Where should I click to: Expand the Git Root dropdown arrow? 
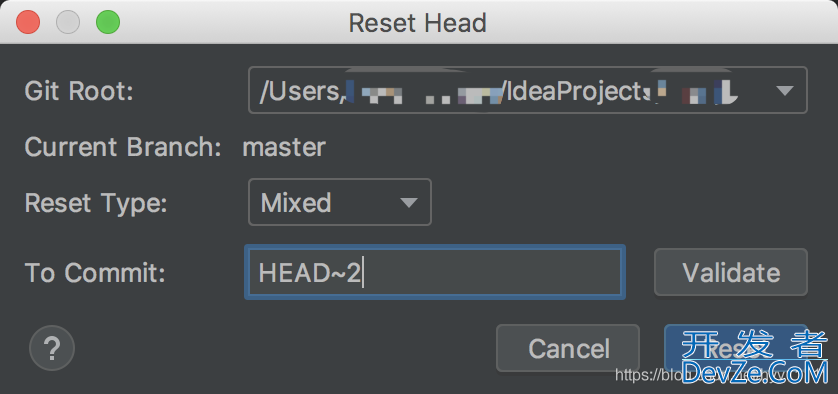(x=785, y=90)
